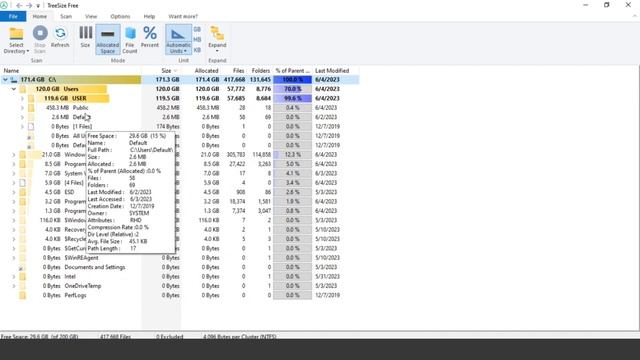Toggle Allocated Space mode
Viewport: 640px width, 360px height.
tap(108, 40)
